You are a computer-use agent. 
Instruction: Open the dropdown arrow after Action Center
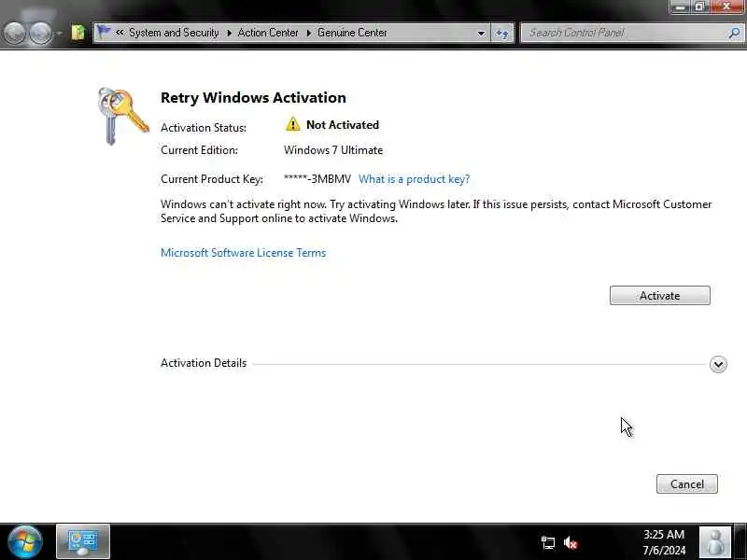pyautogui.click(x=309, y=33)
